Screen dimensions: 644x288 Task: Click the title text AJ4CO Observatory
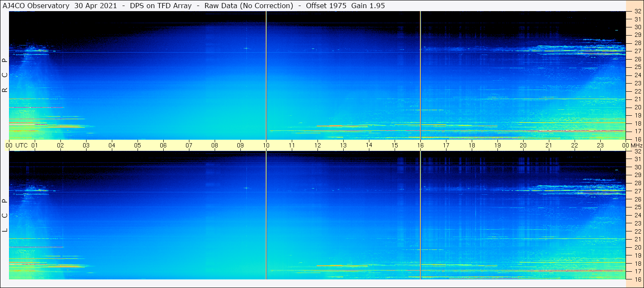[x=36, y=6]
